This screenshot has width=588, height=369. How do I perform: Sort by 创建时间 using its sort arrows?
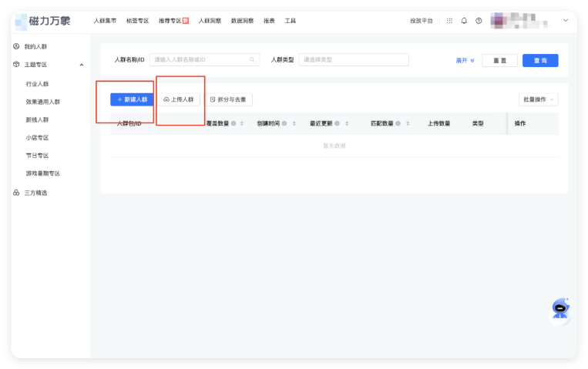pyautogui.click(x=294, y=123)
